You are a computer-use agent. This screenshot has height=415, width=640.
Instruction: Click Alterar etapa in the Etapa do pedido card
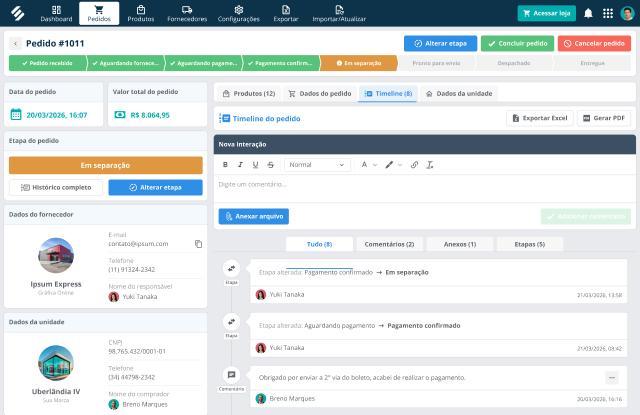[155, 187]
